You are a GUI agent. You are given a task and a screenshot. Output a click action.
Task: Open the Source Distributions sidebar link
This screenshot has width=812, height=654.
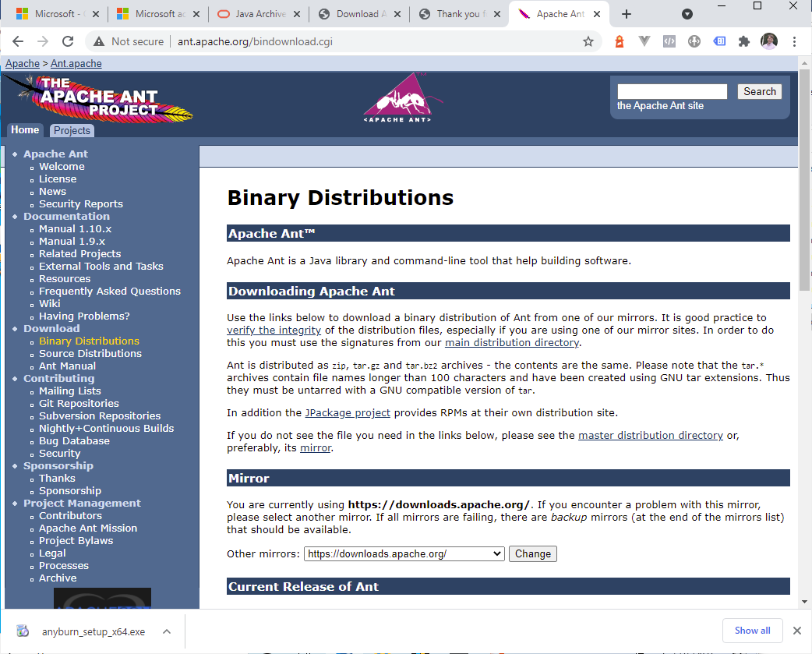tap(90, 353)
